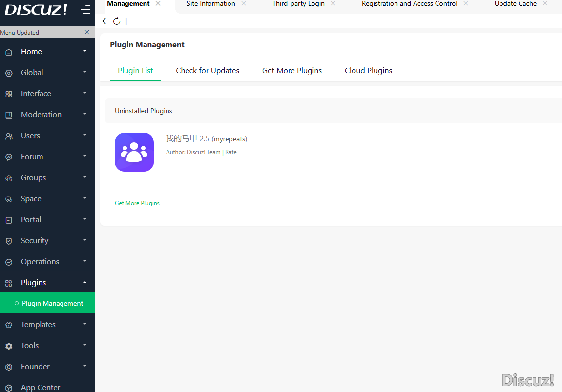The width and height of the screenshot is (562, 392).
Task: Open the Registration and Access Control tab
Action: point(409,4)
